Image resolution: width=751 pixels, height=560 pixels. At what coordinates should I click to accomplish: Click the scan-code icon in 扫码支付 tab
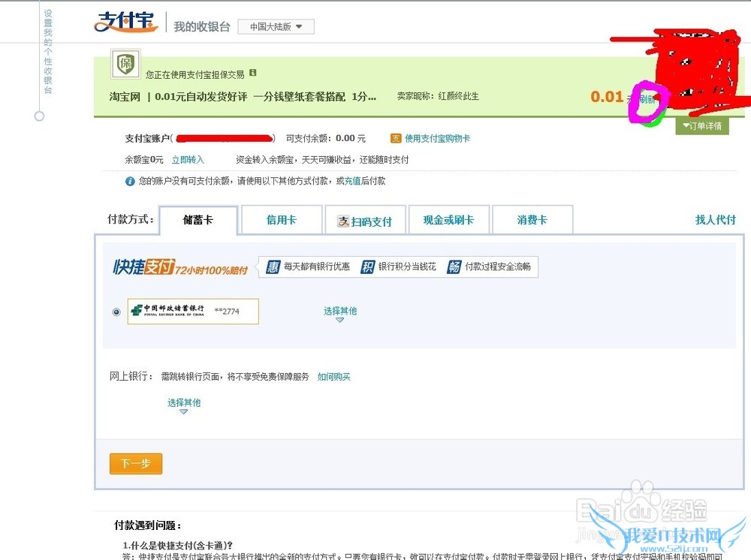(343, 221)
